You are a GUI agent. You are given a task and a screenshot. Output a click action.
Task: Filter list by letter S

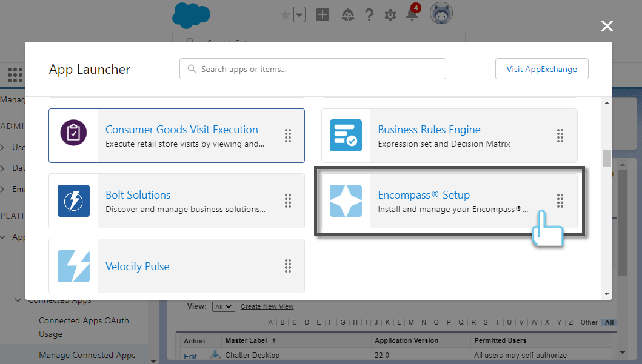pyautogui.click(x=486, y=322)
